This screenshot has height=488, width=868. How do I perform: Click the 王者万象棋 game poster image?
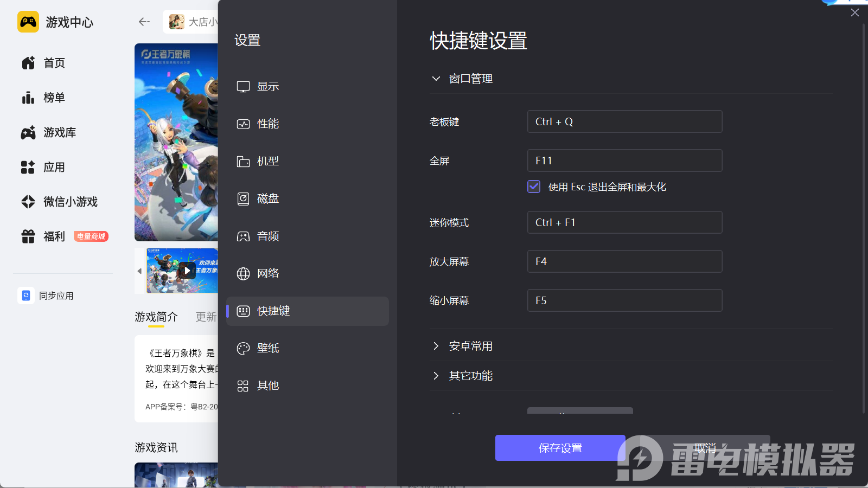(176, 142)
